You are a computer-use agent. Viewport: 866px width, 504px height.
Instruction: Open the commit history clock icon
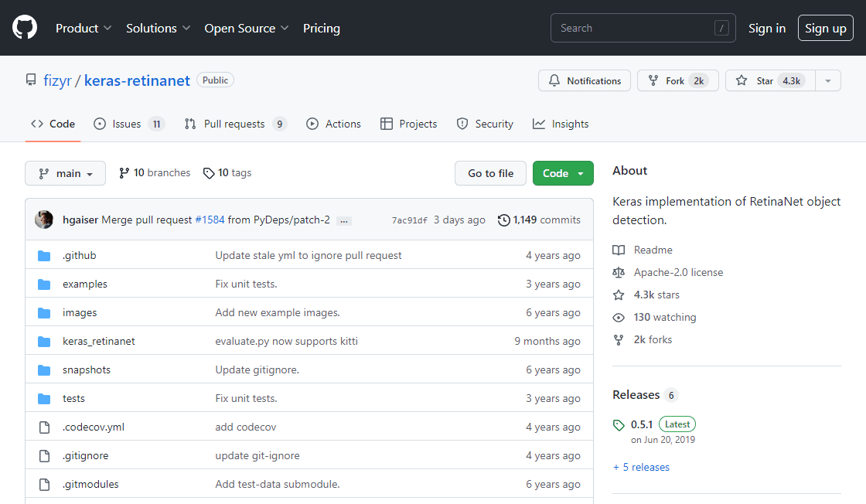[x=504, y=220]
